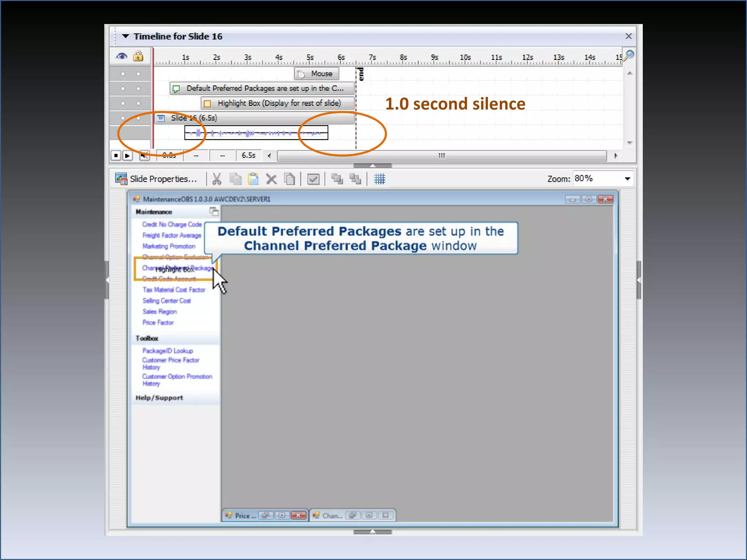Click the Bring to Front icon
747x560 pixels.
point(337,179)
